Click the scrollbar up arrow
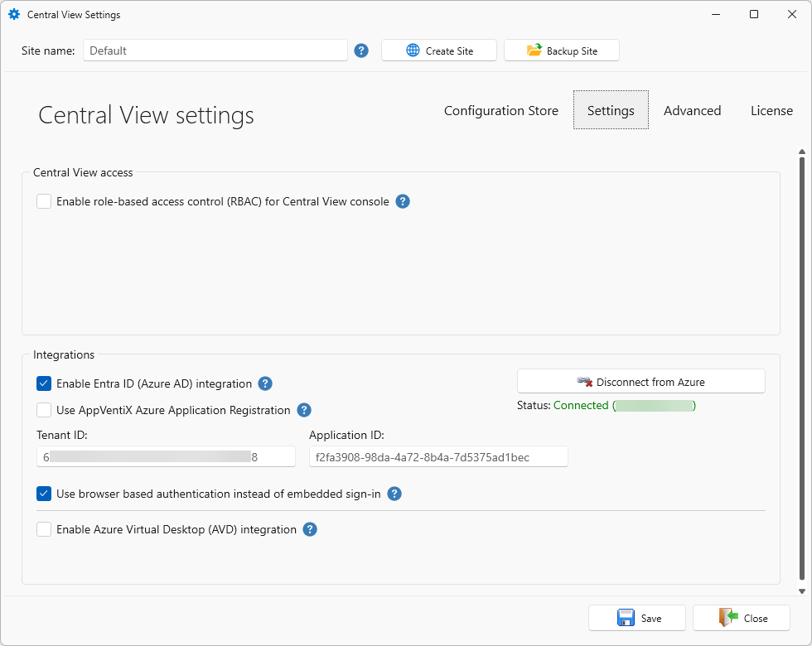 click(802, 152)
